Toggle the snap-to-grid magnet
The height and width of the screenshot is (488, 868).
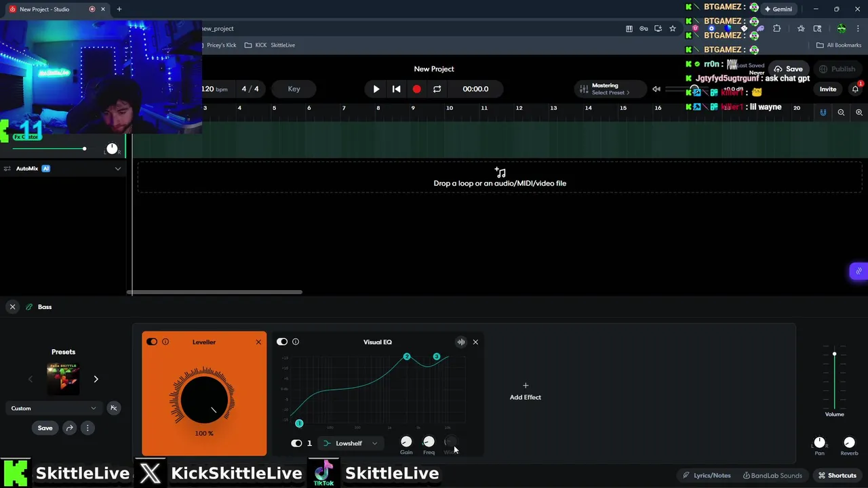pos(823,113)
